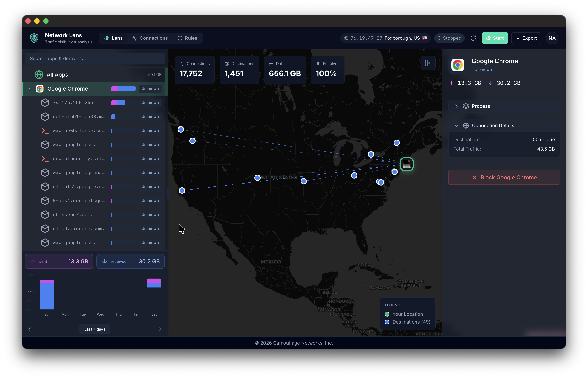
Task: Click Unknown tag on cloud.zineone.com row
Action: 150,228
